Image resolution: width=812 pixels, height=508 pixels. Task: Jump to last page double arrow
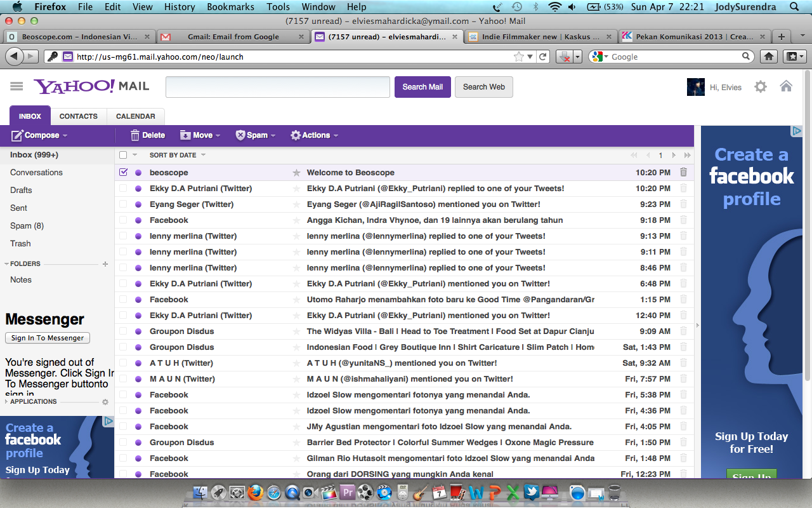[687, 156]
